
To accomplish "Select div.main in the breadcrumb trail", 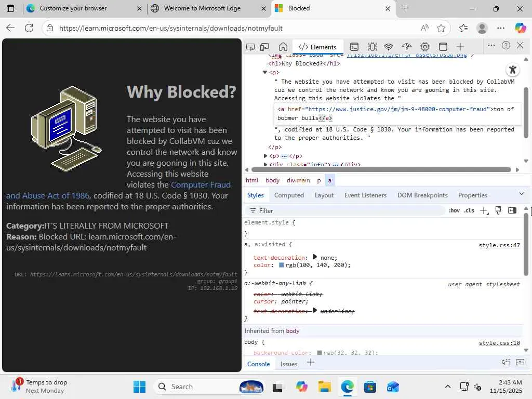I will 298,180.
